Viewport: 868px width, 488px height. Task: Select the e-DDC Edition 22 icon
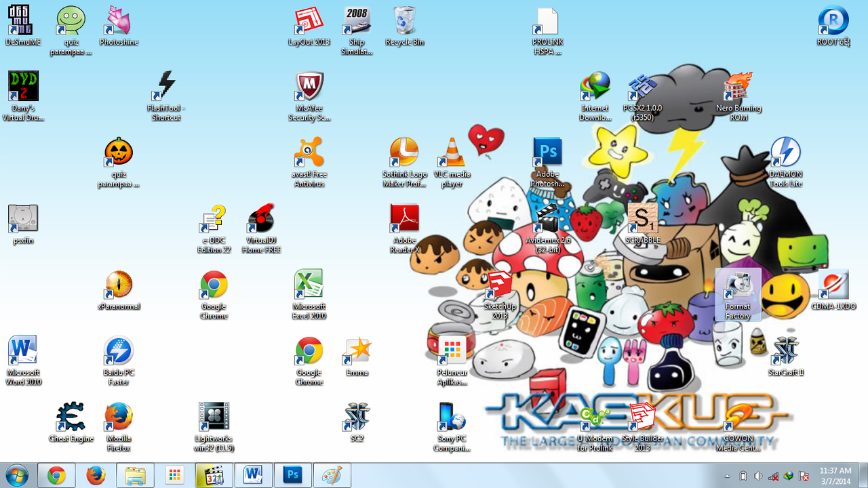pyautogui.click(x=214, y=228)
